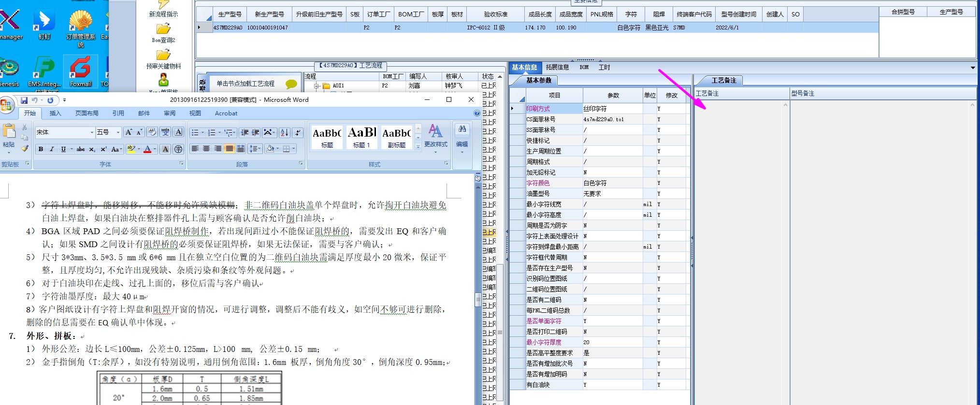Open the phonetic guide (wén) tool
This screenshot has height=405, width=980.
coord(165,132)
